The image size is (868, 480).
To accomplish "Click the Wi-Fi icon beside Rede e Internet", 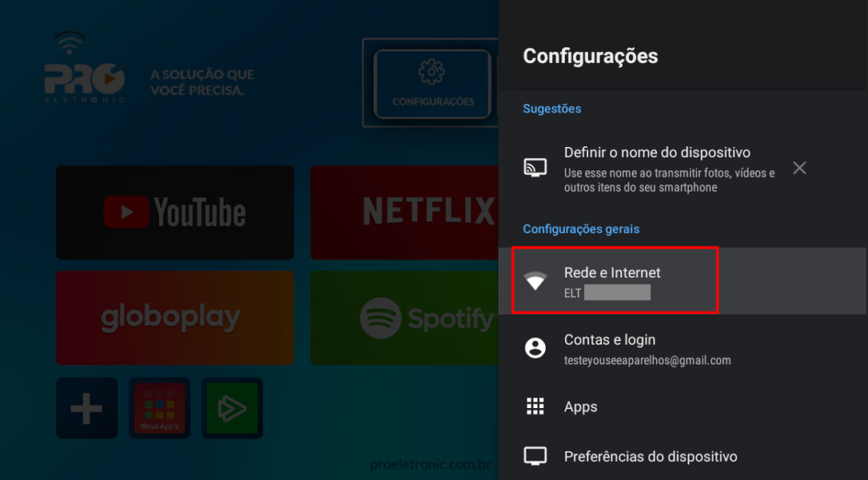I will (536, 281).
